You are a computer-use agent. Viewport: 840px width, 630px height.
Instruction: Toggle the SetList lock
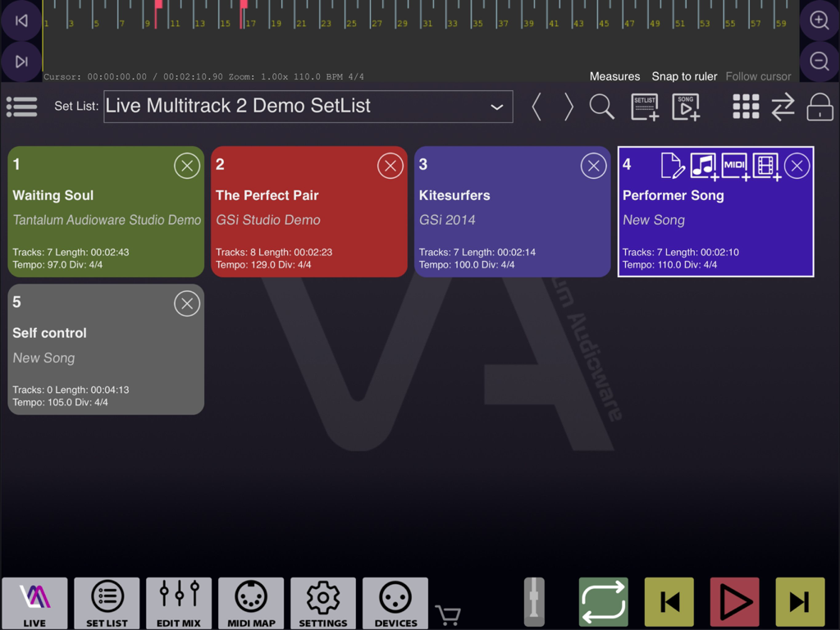[819, 107]
